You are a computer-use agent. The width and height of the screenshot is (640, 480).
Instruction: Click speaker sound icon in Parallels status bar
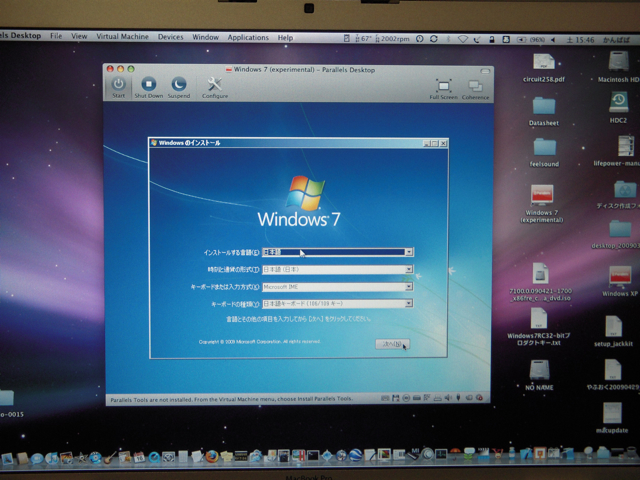(448, 398)
